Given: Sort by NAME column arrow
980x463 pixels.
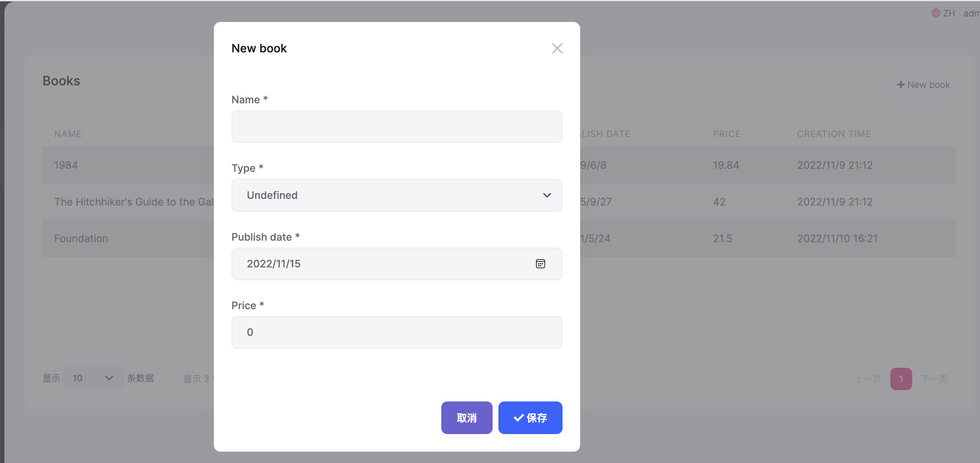Looking at the screenshot, I should [x=91, y=134].
